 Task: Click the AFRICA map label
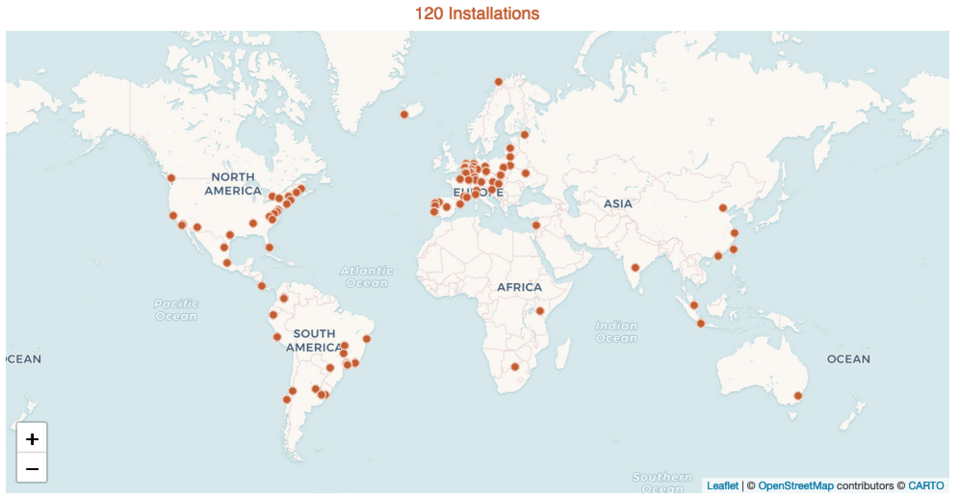point(519,287)
